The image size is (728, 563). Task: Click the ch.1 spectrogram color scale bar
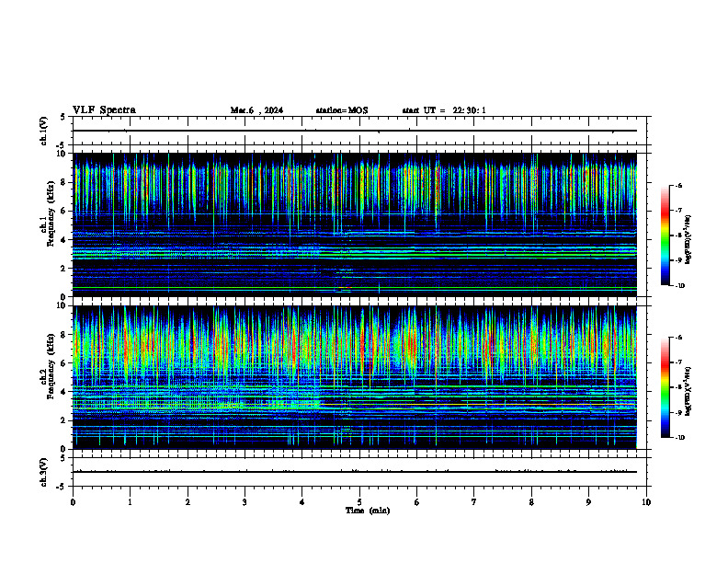tap(665, 236)
